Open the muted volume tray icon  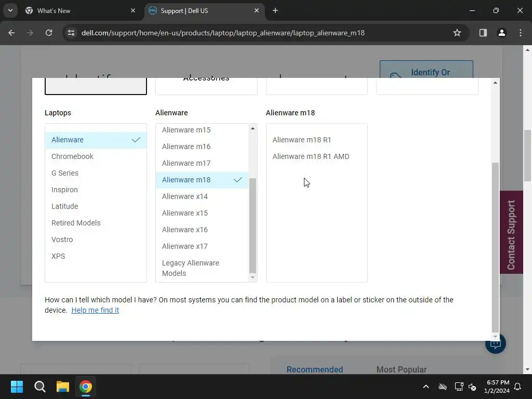point(472,387)
